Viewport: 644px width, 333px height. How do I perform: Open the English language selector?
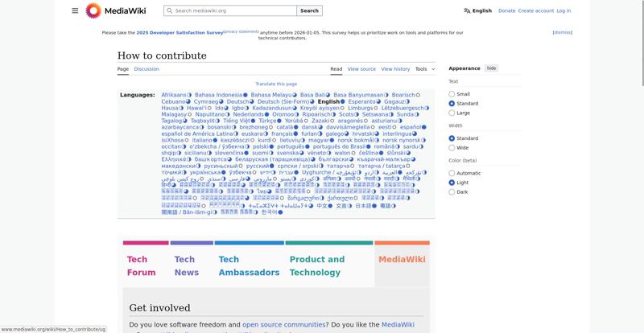click(481, 10)
